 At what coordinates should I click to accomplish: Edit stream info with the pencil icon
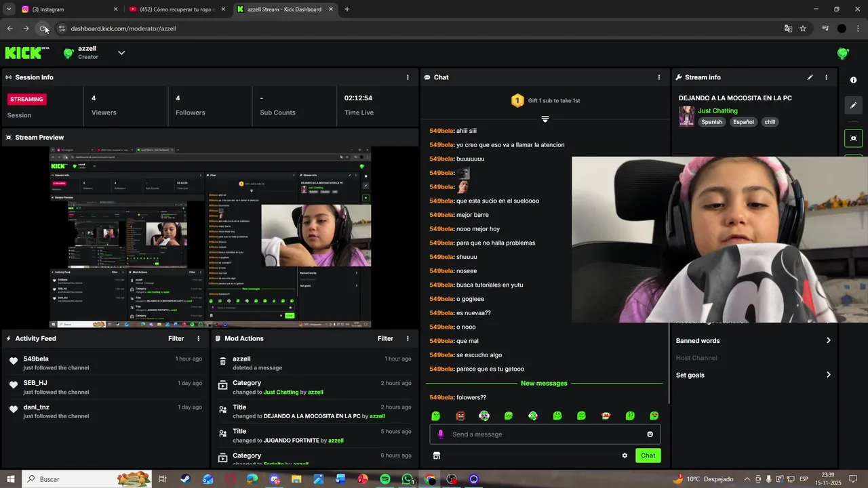coord(810,77)
